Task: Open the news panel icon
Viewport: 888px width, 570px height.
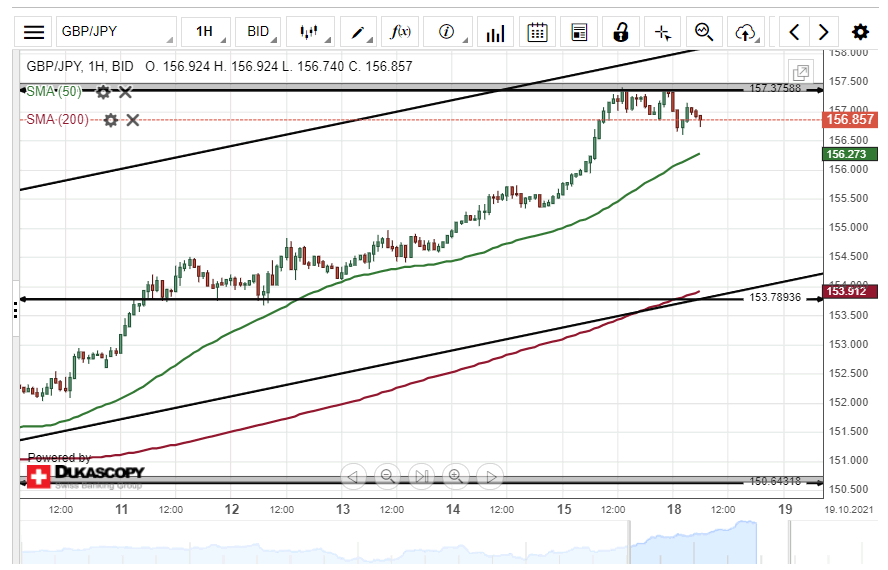Action: click(x=579, y=32)
